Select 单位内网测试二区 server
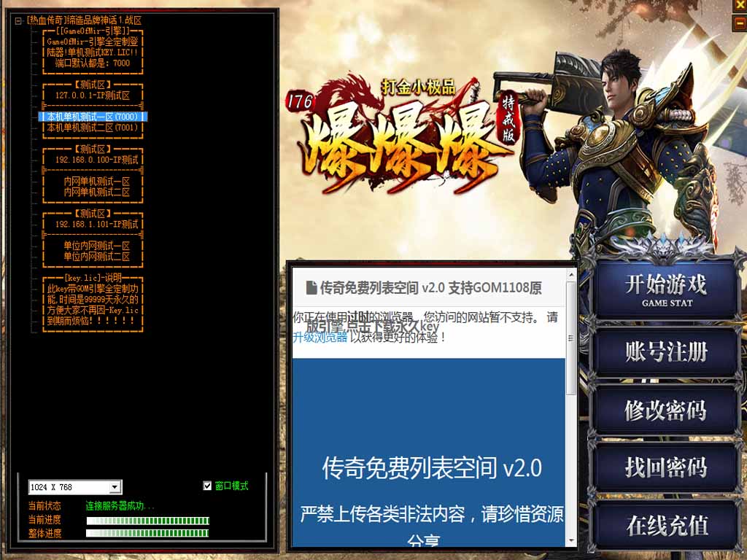 click(x=97, y=257)
